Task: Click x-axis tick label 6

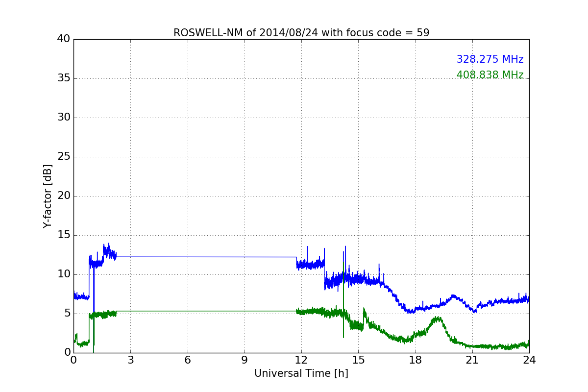Action: [x=187, y=360]
